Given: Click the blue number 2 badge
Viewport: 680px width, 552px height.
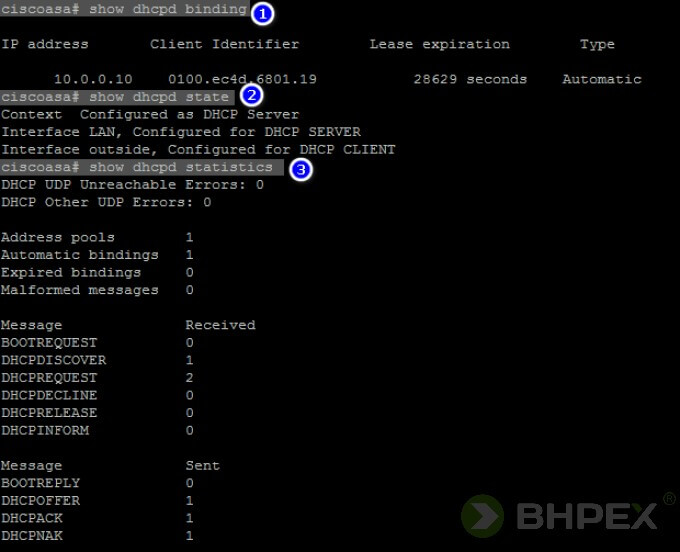Looking at the screenshot, I should click(251, 96).
